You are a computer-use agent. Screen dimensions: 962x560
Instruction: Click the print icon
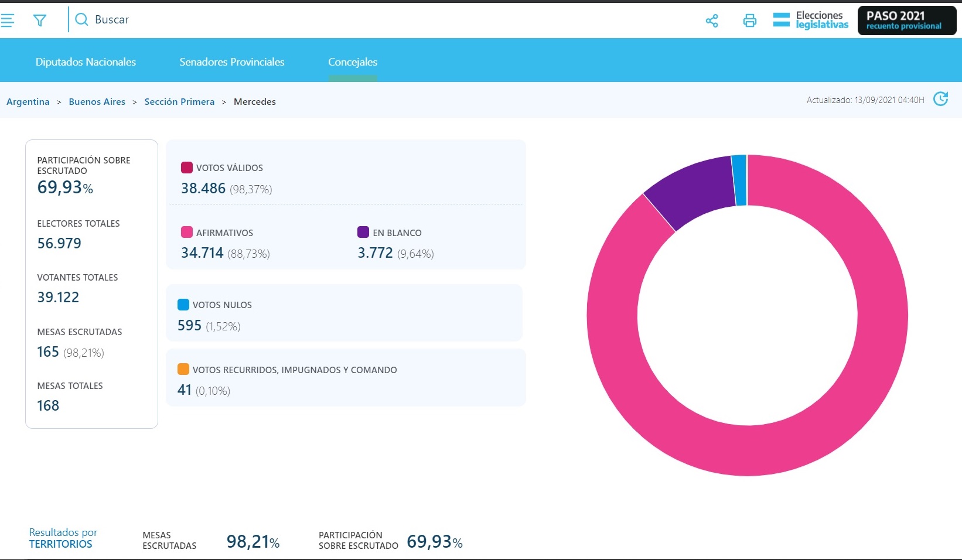[x=749, y=21]
